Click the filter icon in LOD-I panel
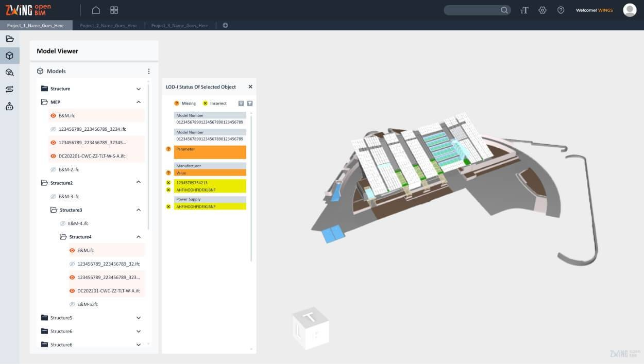The width and height of the screenshot is (644, 364). pos(250,103)
